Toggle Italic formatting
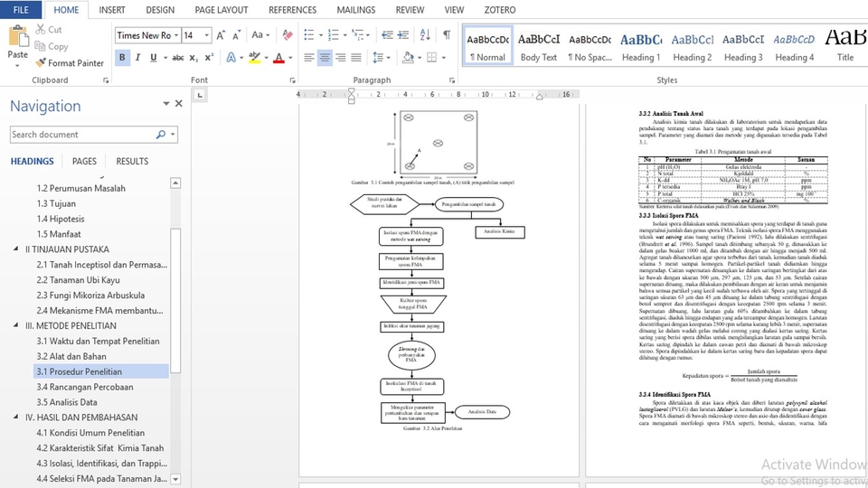Viewport: 868px width, 488px height. tap(137, 58)
